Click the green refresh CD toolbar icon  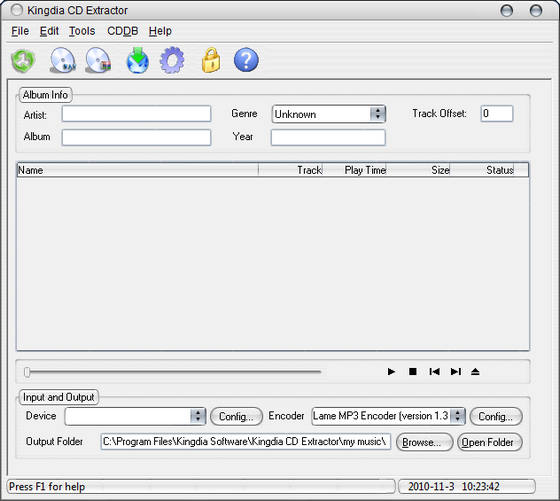(x=23, y=60)
